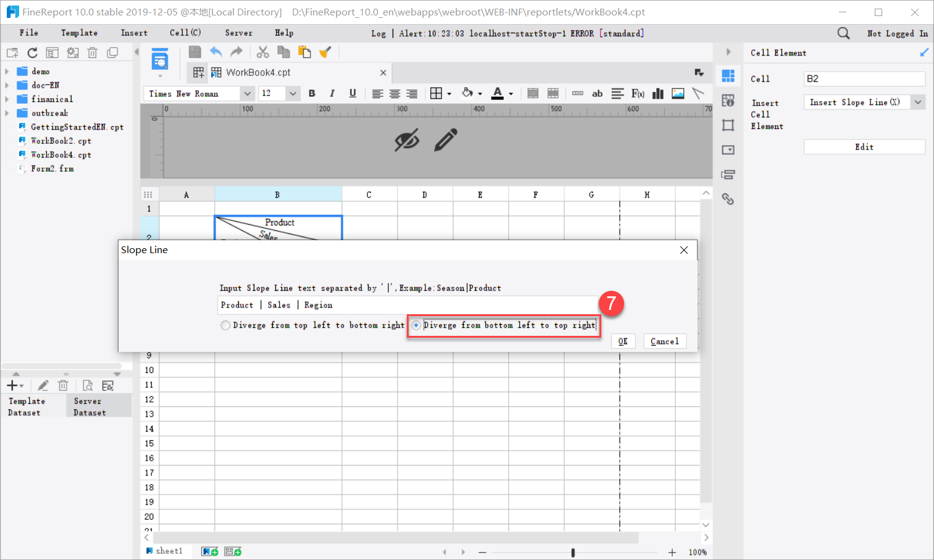
Task: Apply italic formatting from the toolbar
Action: click(x=332, y=93)
